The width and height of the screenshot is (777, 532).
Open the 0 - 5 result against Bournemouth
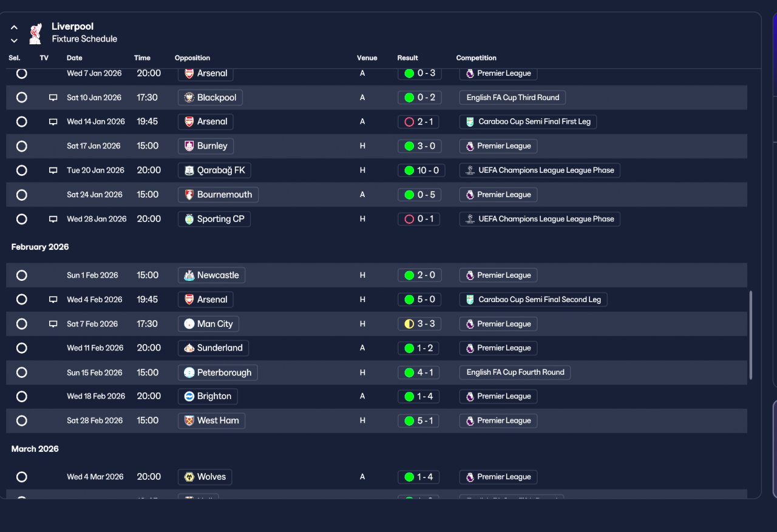tap(419, 195)
